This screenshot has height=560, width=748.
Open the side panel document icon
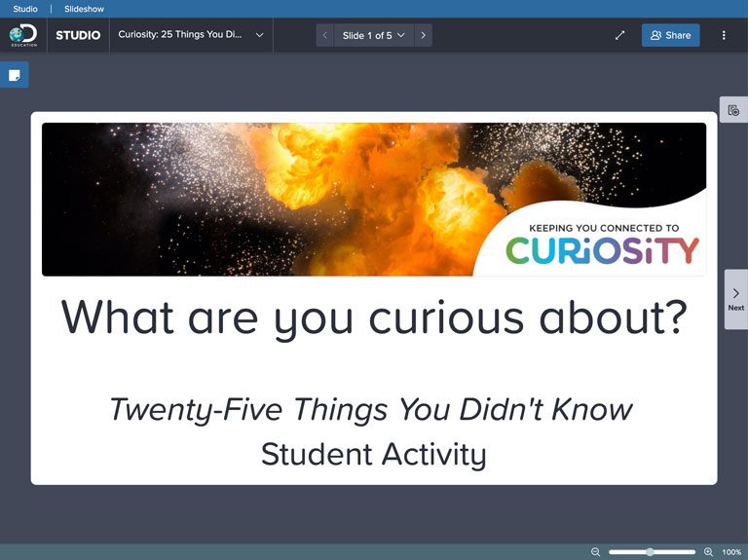pyautogui.click(x=733, y=110)
